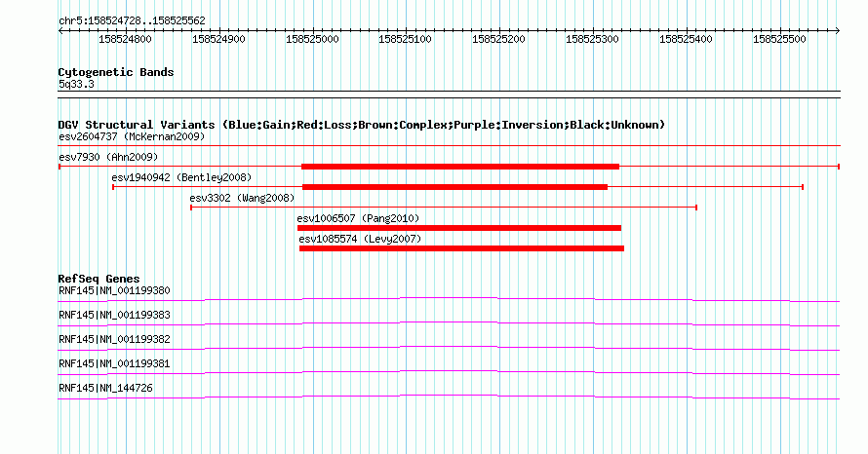
Task: Click the 158525200 ruler coordinate
Action: coord(498,39)
